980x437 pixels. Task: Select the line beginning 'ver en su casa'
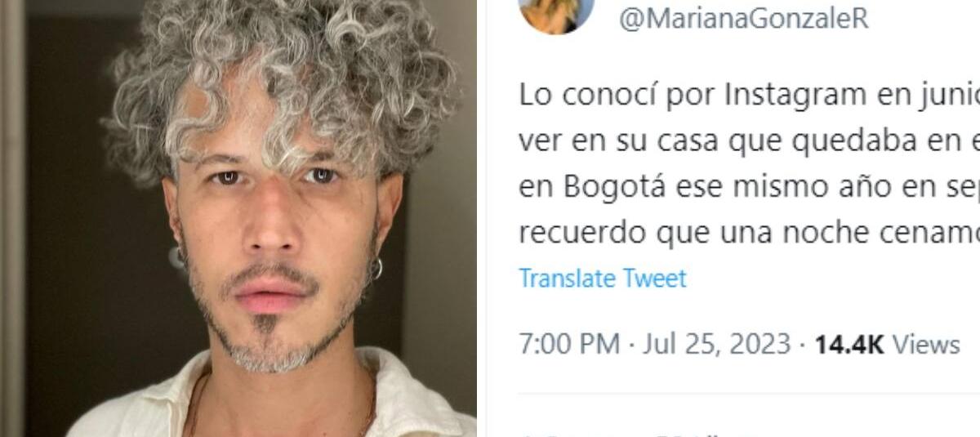pyautogui.click(x=749, y=141)
